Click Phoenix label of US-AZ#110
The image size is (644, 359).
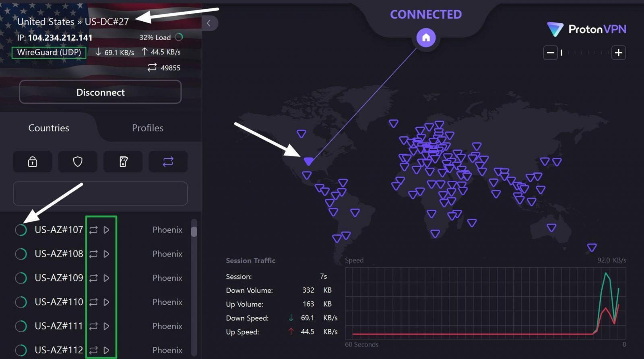(167, 302)
